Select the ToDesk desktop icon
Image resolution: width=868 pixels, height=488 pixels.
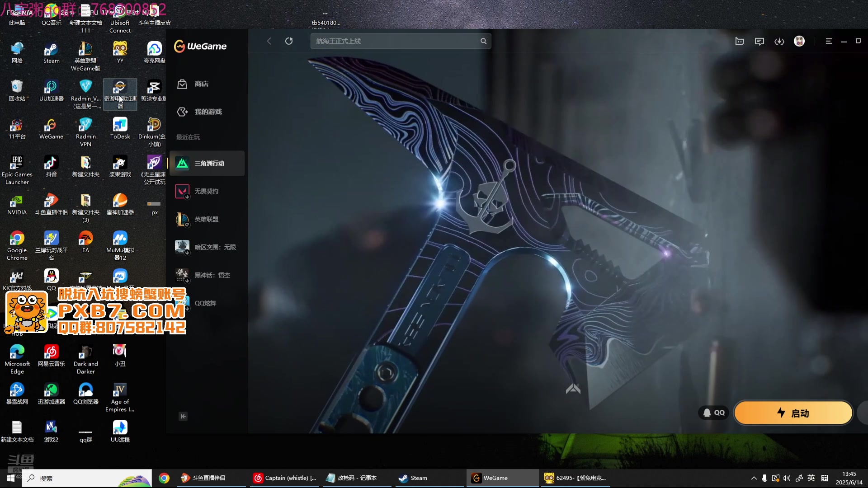[x=120, y=129]
